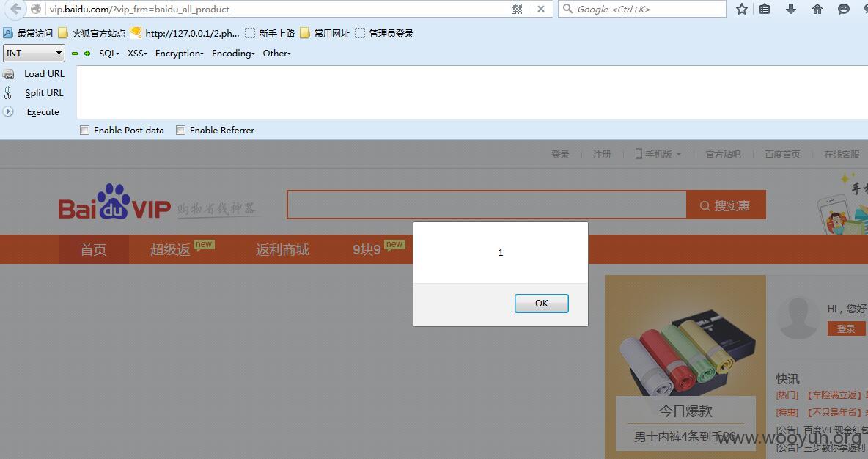
Task: Click Split URL button
Action: point(44,93)
